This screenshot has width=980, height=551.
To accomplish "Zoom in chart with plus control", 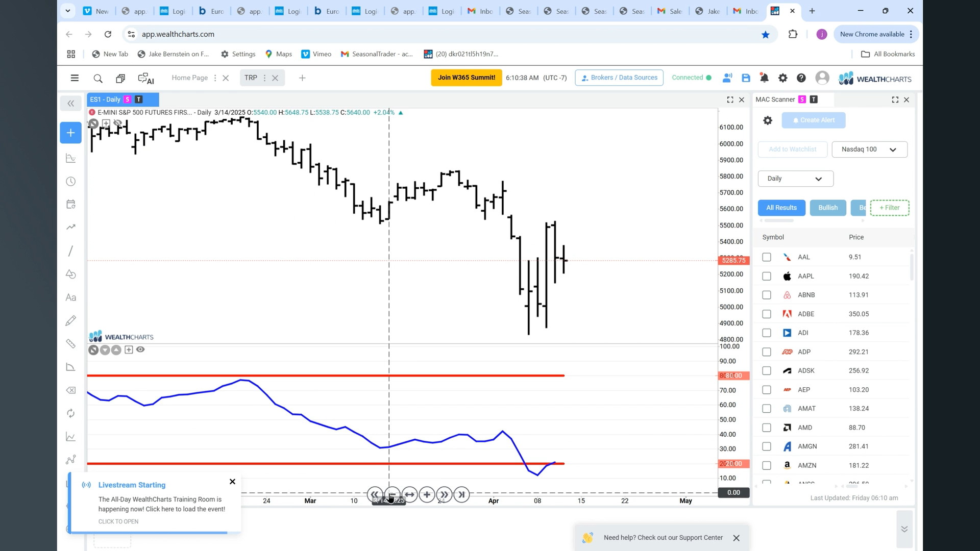I will point(427,494).
